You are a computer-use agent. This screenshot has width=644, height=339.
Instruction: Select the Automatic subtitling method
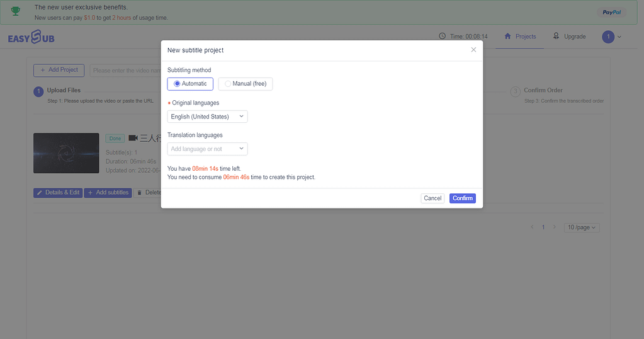[x=190, y=84]
